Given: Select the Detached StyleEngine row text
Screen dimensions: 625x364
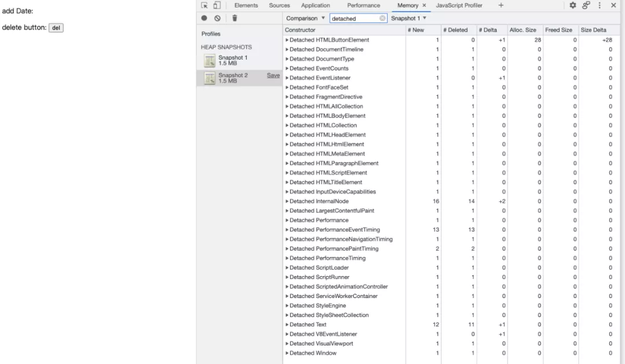Looking at the screenshot, I should (318, 306).
